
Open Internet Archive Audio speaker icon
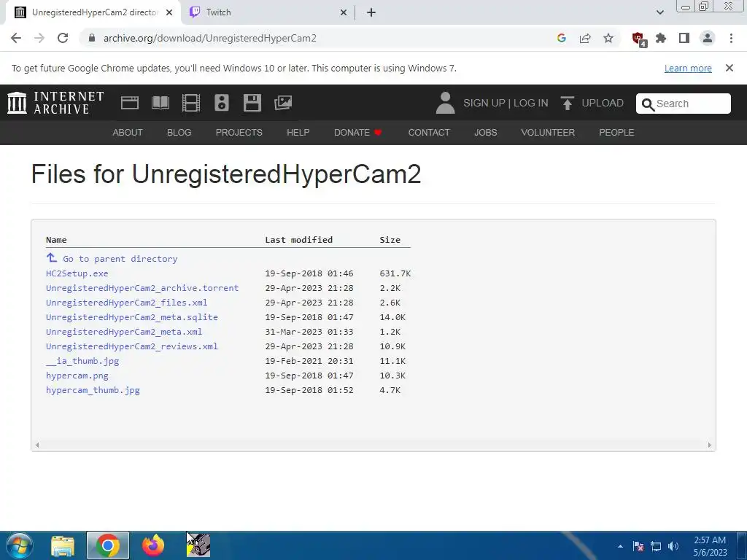pos(222,103)
